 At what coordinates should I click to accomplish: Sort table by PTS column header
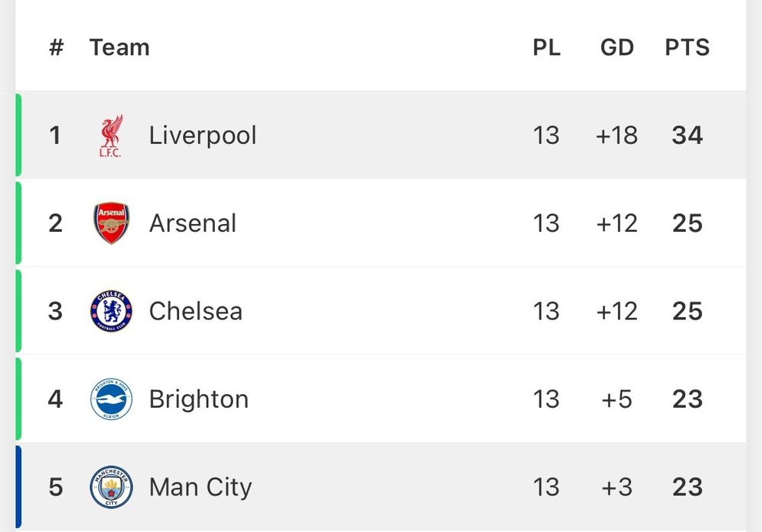pos(687,48)
